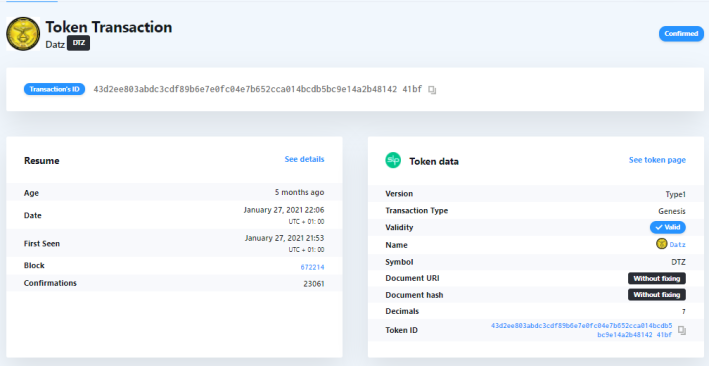Screen dimensions: 709x366
Task: Click the decimals value 7
Action: click(x=684, y=311)
